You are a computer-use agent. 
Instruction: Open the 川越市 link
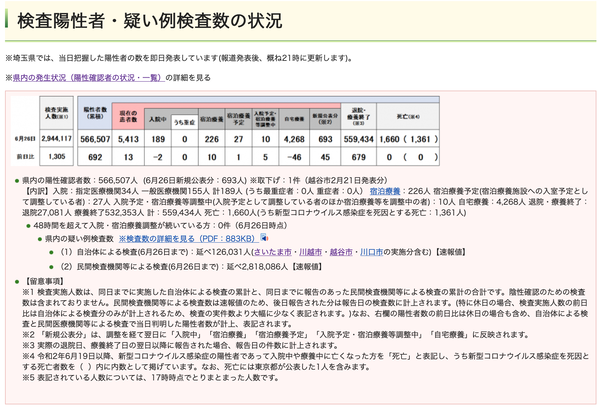coord(310,252)
